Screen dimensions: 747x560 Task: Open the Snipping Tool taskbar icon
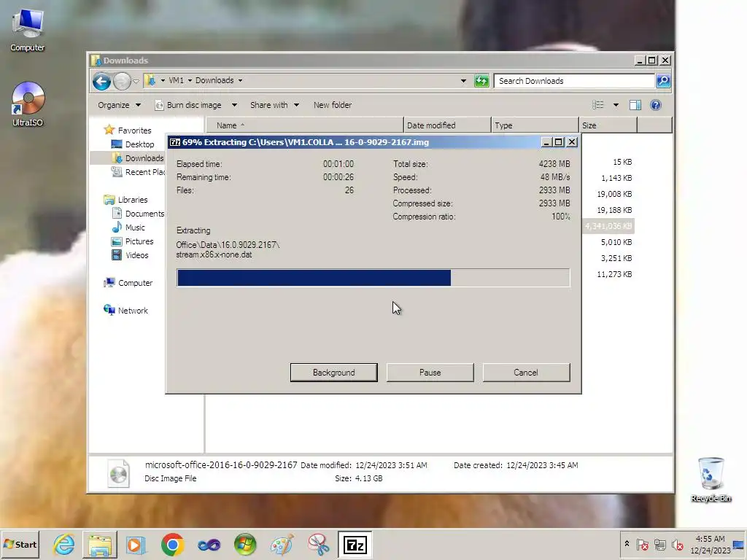point(318,544)
